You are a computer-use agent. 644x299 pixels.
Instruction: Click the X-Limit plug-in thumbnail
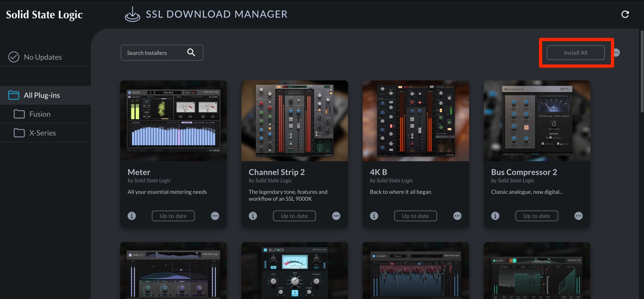click(416, 271)
